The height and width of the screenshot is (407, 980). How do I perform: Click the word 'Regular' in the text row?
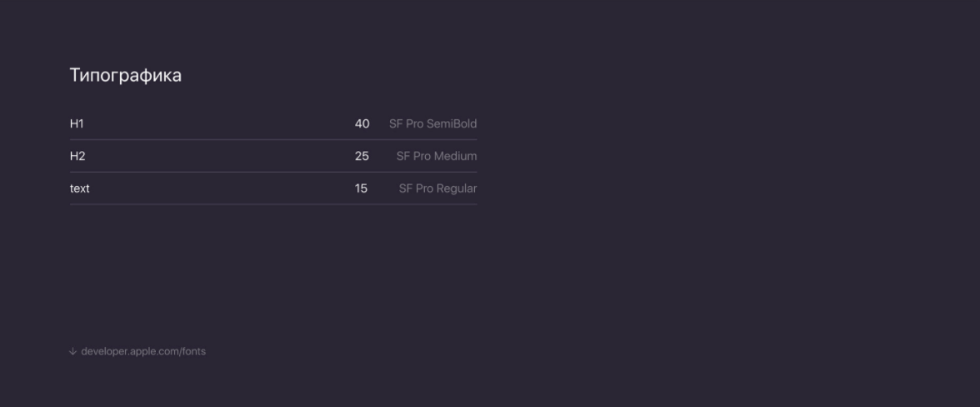pyautogui.click(x=457, y=189)
